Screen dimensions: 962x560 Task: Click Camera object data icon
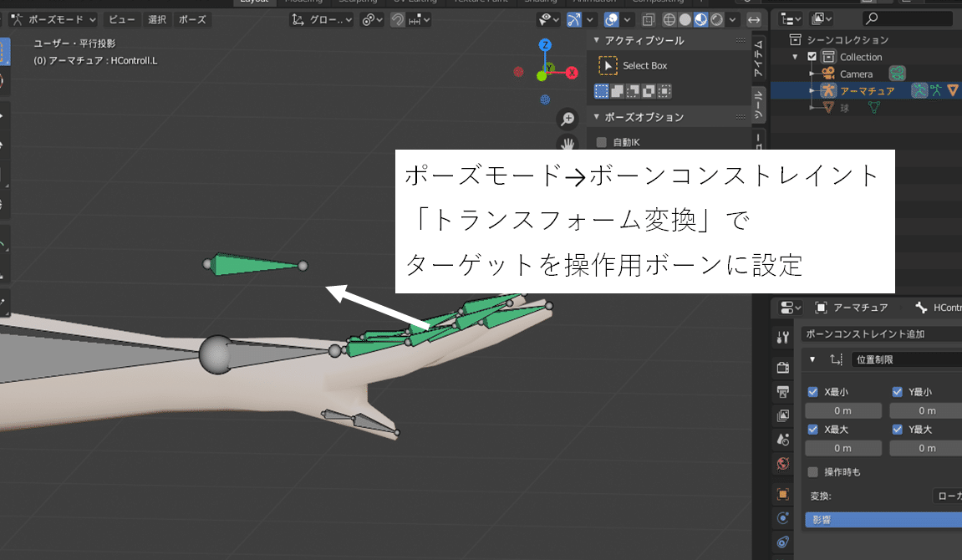(x=897, y=74)
